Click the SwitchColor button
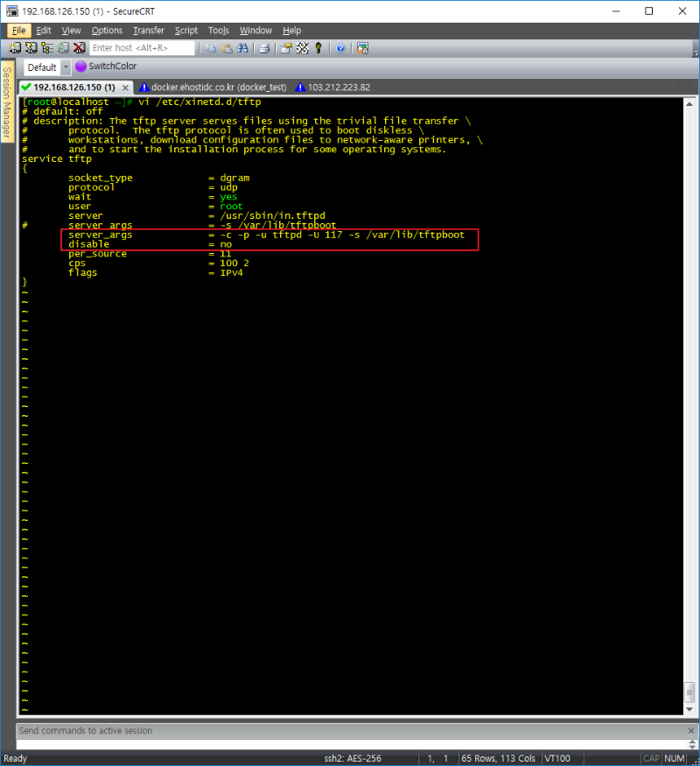Viewport: 700px width, 766px height. [106, 67]
